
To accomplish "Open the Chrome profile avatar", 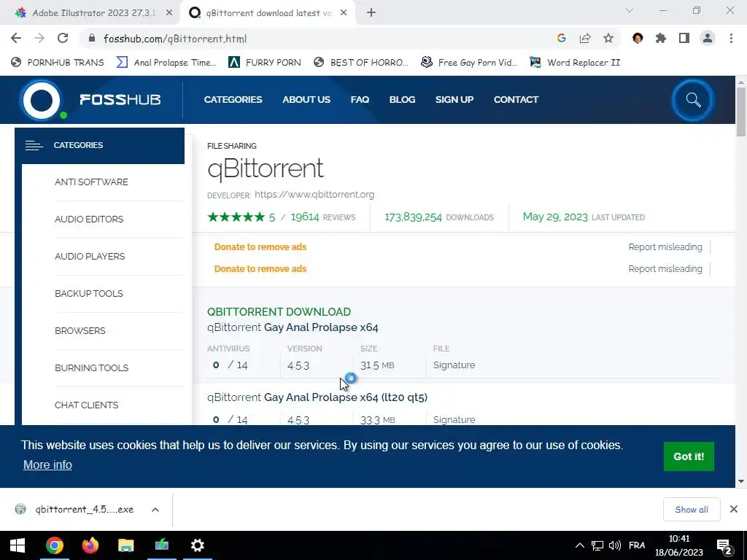I will pyautogui.click(x=708, y=38).
